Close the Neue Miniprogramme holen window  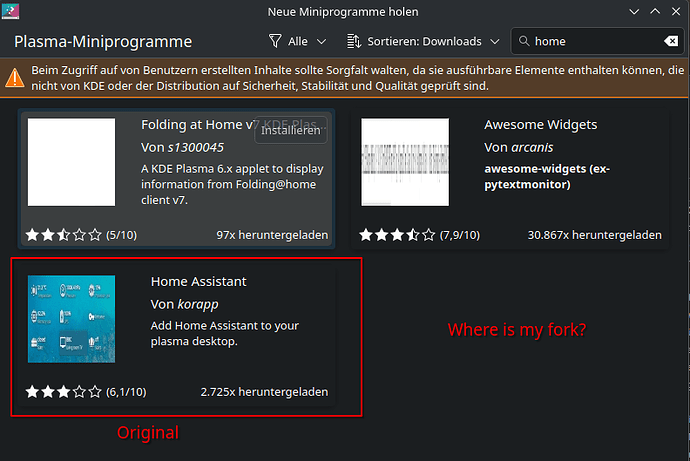[x=676, y=11]
